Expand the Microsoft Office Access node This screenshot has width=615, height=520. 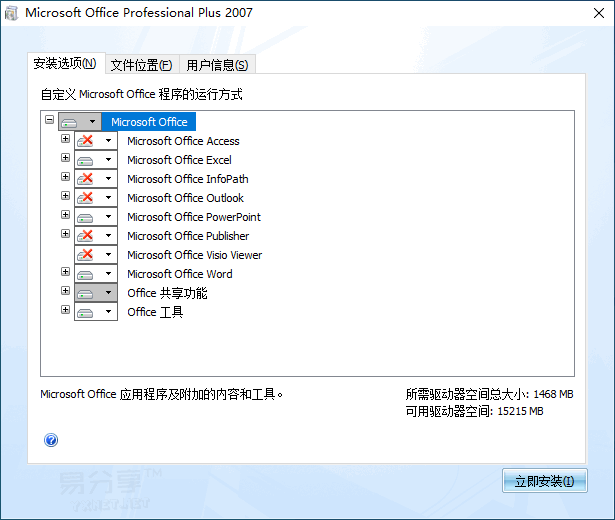tap(66, 138)
